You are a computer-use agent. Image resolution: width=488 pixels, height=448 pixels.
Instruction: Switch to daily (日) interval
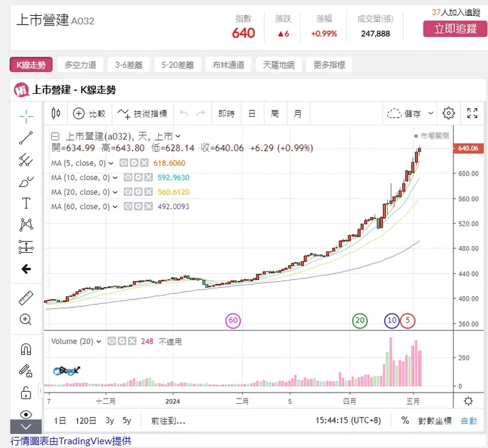[252, 113]
